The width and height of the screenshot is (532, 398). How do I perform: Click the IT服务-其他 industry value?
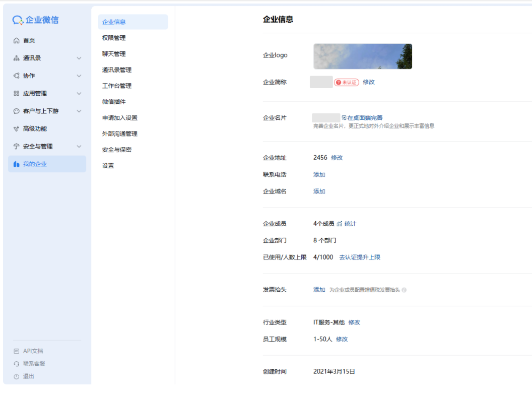coord(329,322)
